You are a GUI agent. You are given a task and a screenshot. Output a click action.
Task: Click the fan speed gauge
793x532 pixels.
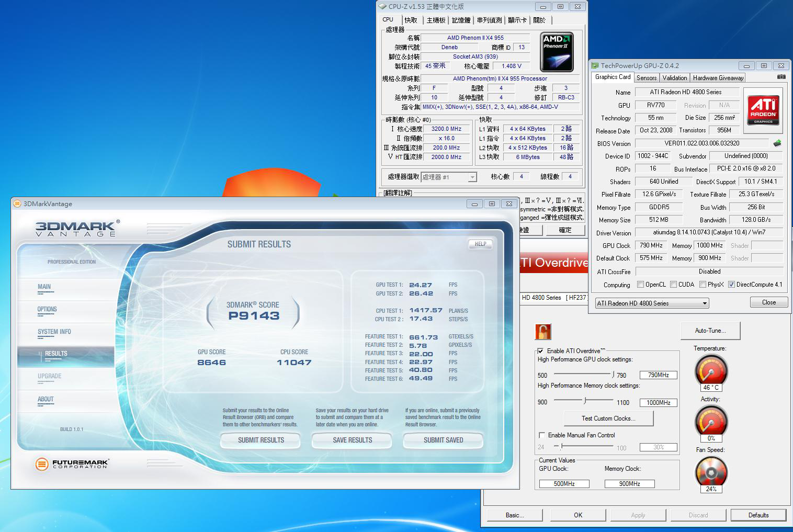click(x=711, y=472)
